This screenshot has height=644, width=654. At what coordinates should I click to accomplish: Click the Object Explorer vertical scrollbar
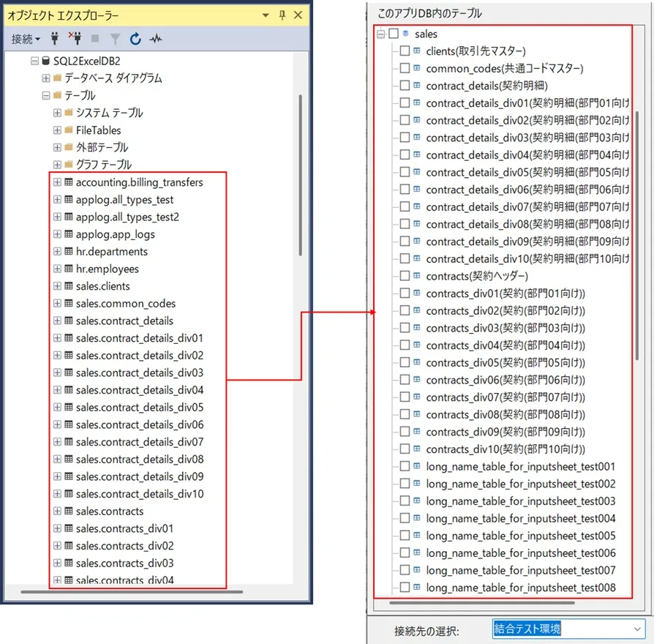click(300, 176)
